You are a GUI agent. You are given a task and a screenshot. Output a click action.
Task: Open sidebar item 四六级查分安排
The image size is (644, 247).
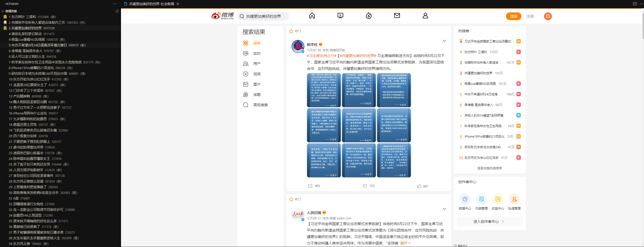point(61,136)
